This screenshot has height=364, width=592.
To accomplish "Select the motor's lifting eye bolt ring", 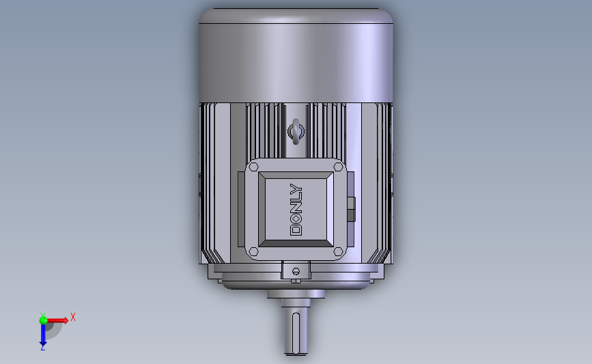I will (x=296, y=131).
